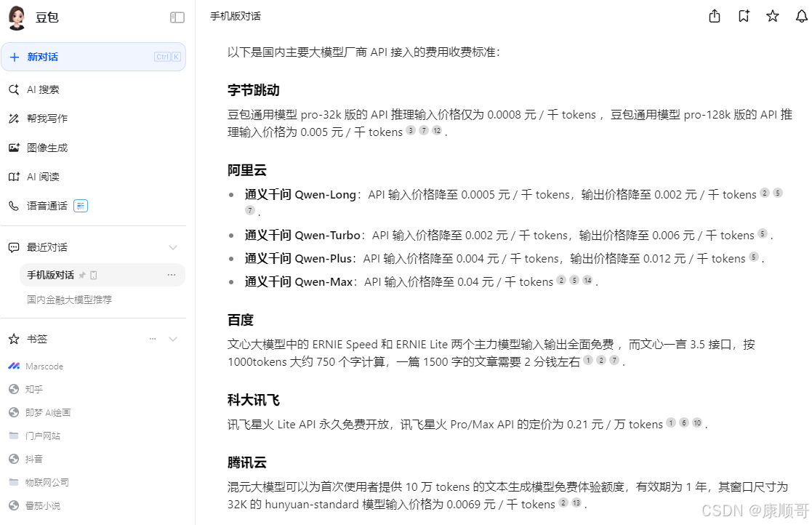Image resolution: width=812 pixels, height=525 pixels.
Task: Click the pin icon beside 手机版对话
Action: [x=82, y=276]
